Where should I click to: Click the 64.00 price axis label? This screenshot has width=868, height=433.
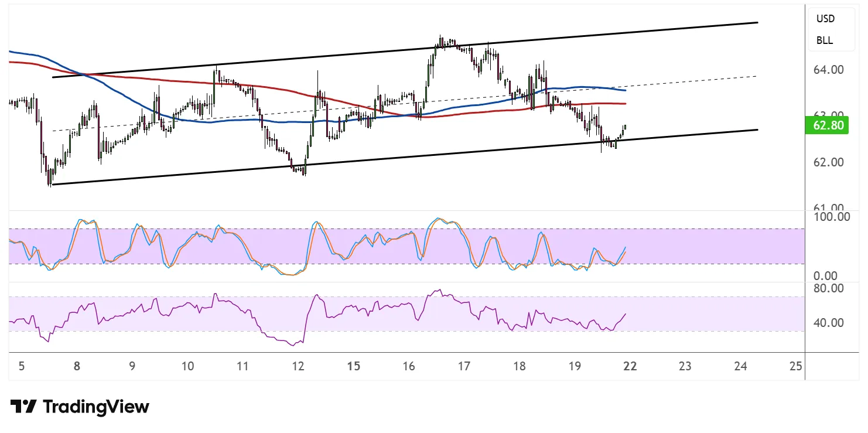[x=828, y=69]
